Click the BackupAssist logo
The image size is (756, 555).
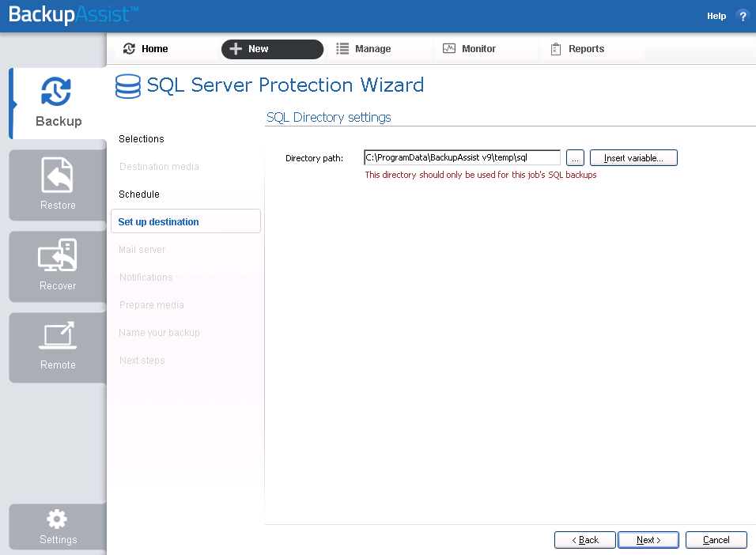pos(74,14)
